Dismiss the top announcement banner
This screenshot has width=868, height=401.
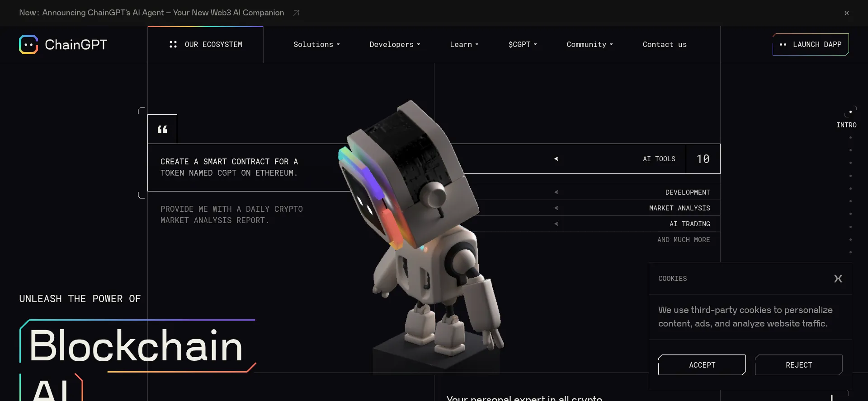(846, 13)
